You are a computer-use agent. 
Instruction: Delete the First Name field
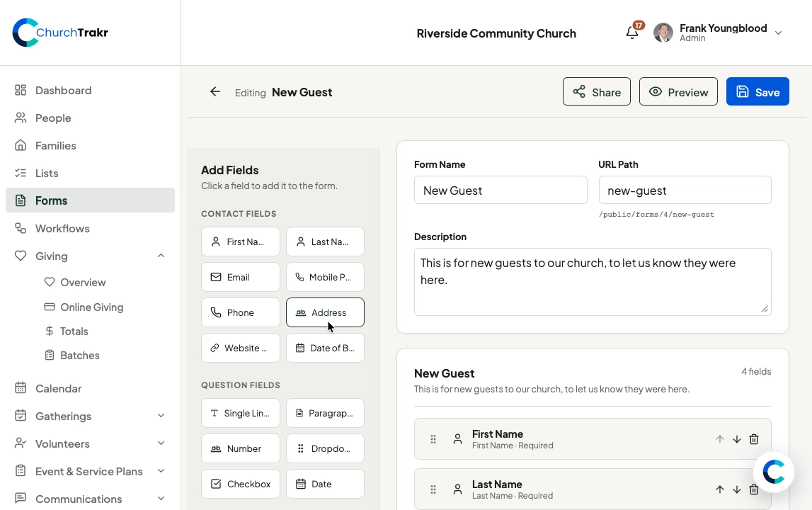(x=754, y=439)
